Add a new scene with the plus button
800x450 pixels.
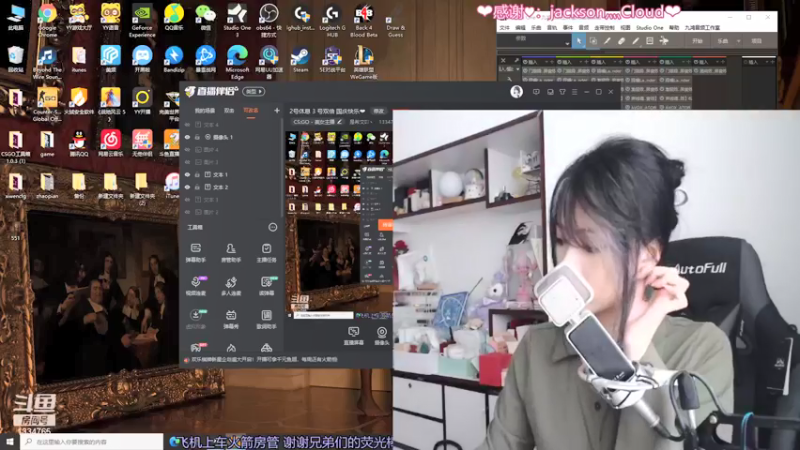pyautogui.click(x=277, y=110)
